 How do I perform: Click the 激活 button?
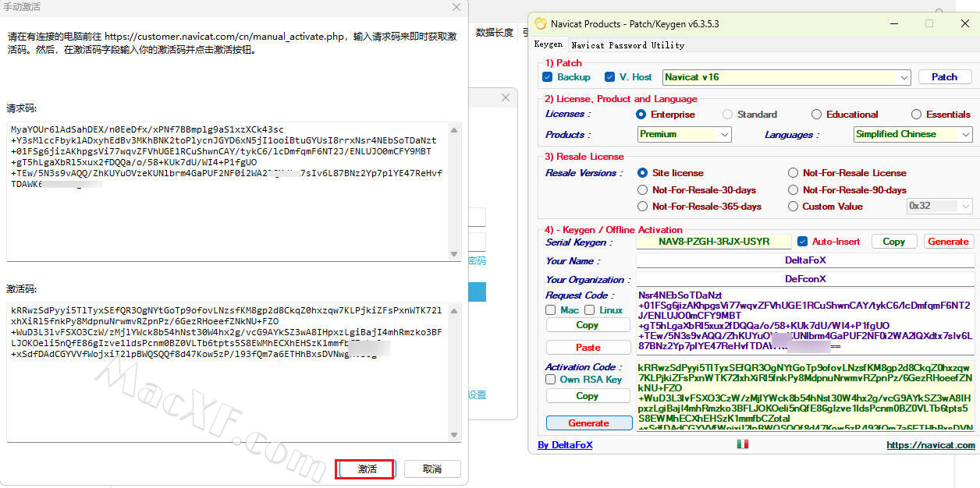click(367, 469)
